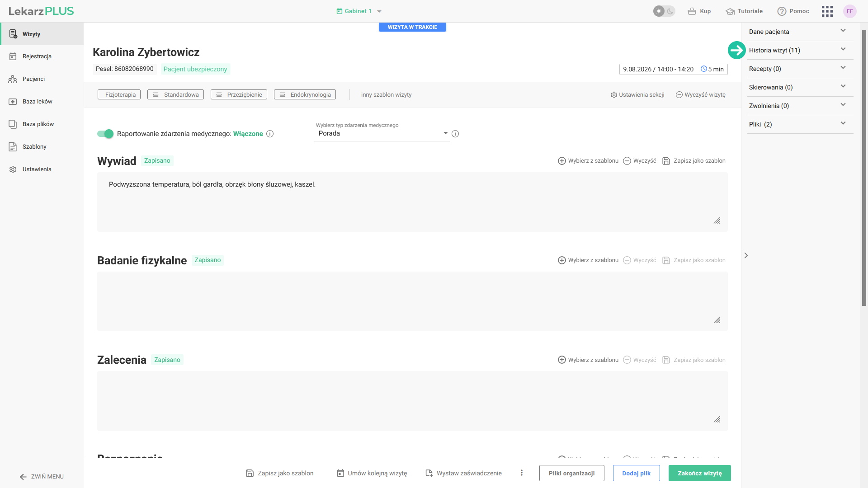Screen dimensions: 868x488
Task: Click Zapisz jako szablon icon in Wywiad
Action: point(666,161)
